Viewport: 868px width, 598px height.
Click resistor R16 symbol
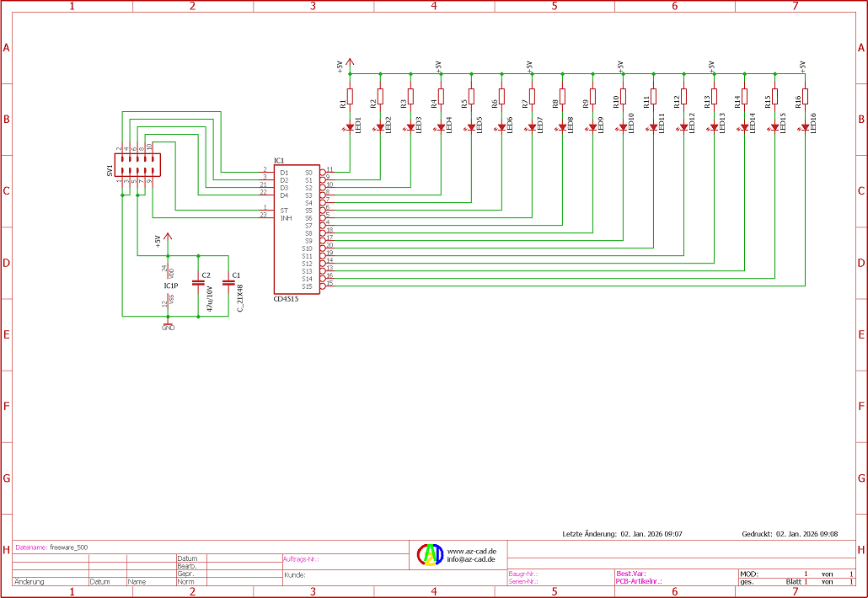(x=805, y=96)
